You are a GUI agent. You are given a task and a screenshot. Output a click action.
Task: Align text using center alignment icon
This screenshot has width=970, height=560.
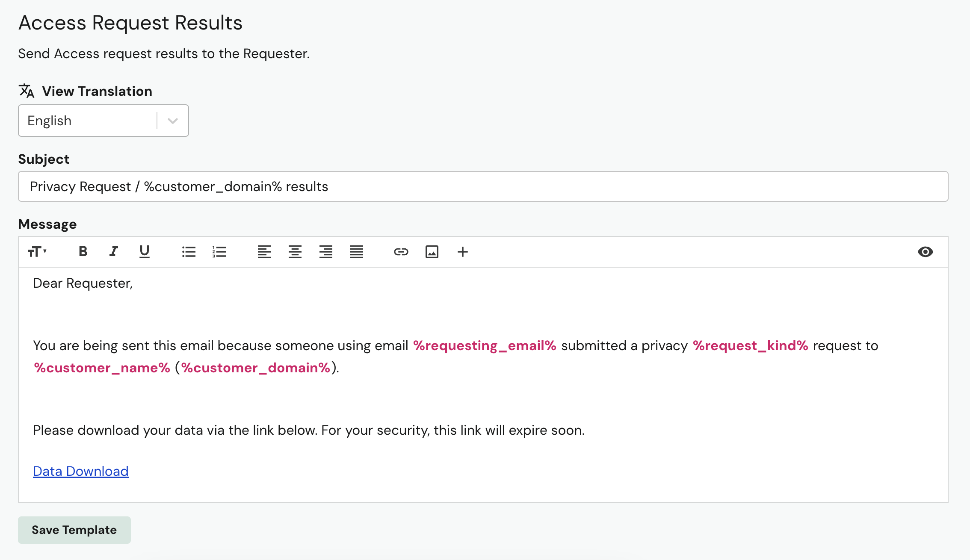pos(294,251)
